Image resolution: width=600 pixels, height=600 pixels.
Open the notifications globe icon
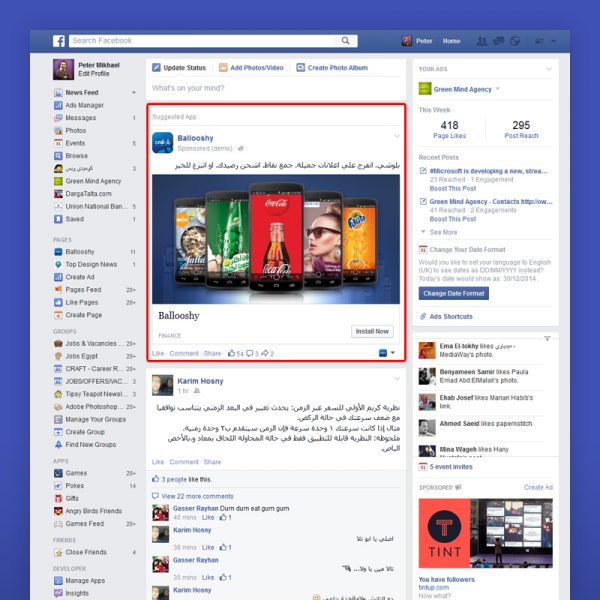515,41
